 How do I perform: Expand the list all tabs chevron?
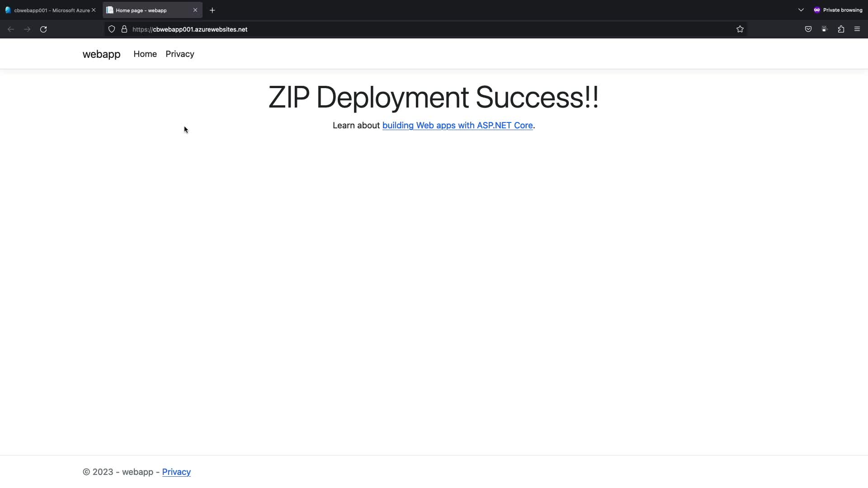pyautogui.click(x=801, y=10)
